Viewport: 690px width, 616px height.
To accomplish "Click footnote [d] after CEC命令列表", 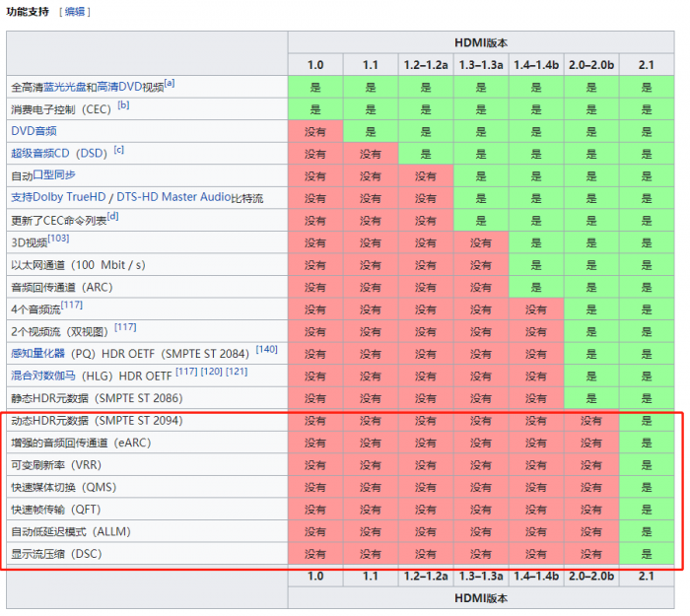I will point(112,216).
